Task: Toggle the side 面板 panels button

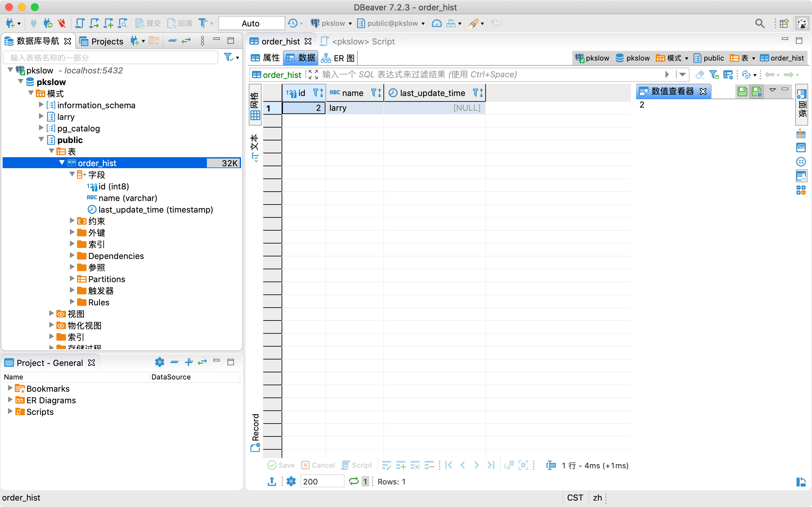Action: coord(802,105)
